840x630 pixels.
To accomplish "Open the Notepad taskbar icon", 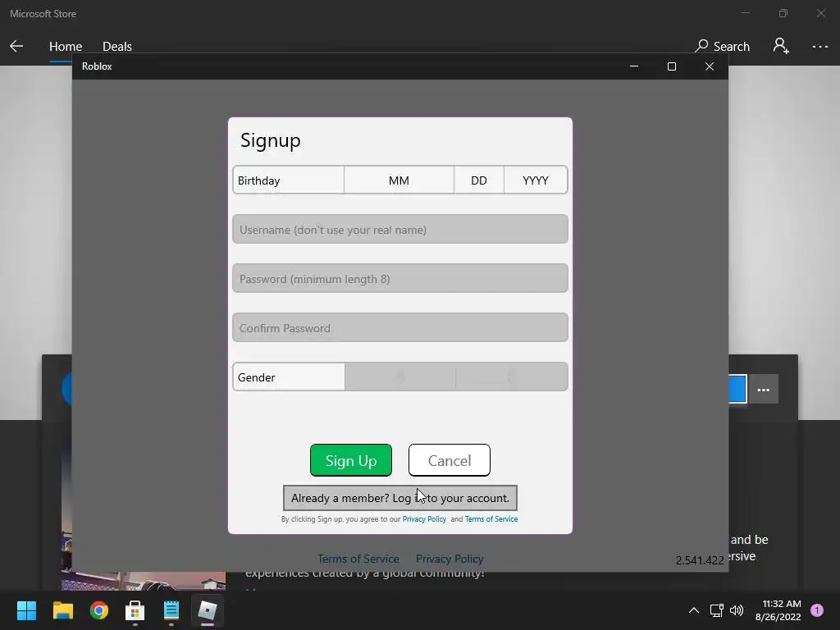I will click(x=171, y=610).
